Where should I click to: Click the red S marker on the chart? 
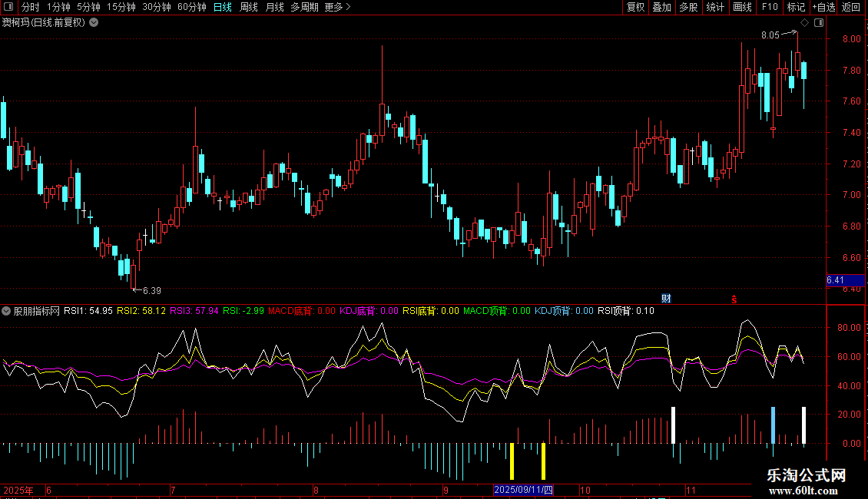coord(734,299)
